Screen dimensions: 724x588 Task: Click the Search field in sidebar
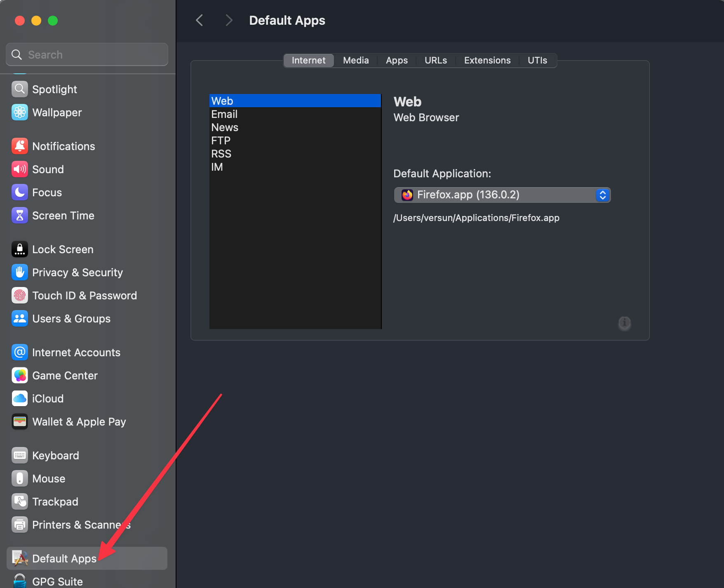[x=87, y=54]
